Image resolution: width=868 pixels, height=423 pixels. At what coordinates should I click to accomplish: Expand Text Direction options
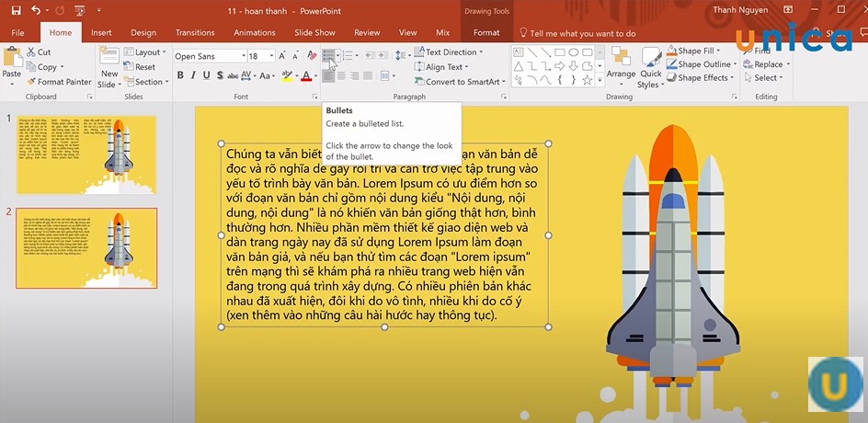coord(449,52)
